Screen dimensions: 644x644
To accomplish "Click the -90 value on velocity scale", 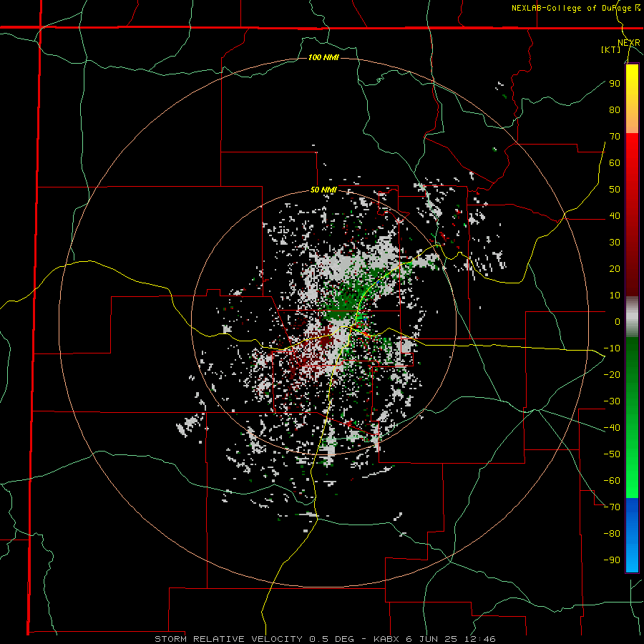I will pyautogui.click(x=612, y=560).
